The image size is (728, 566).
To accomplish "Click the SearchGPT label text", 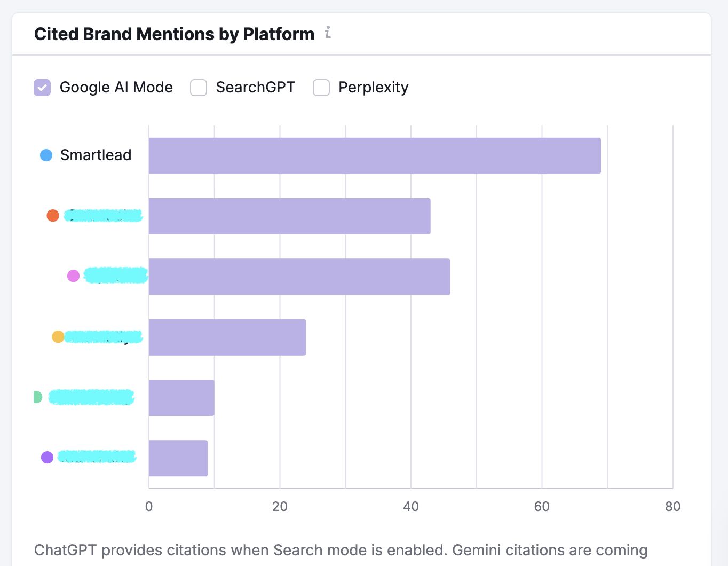I will point(255,88).
